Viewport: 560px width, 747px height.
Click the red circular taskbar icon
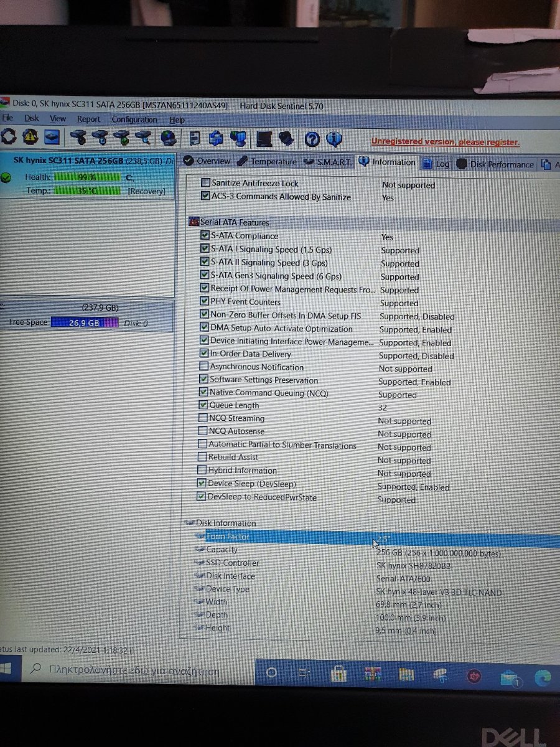(475, 677)
